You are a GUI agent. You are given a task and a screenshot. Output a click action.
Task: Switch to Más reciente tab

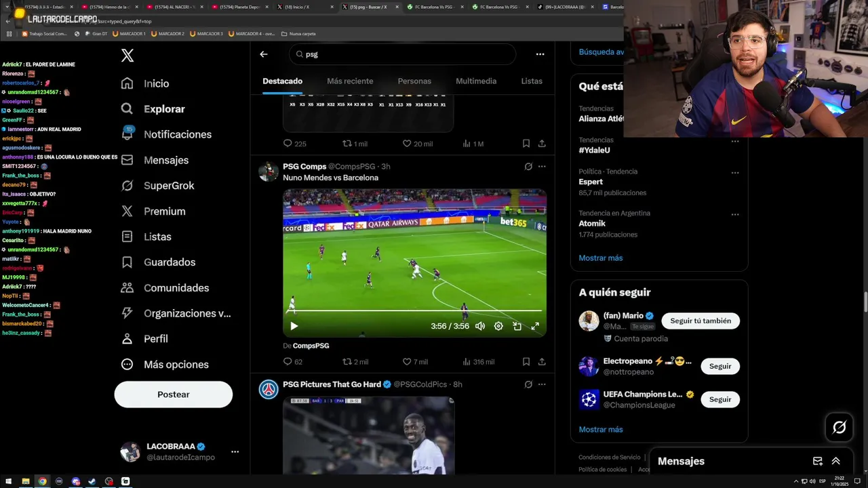click(x=350, y=81)
